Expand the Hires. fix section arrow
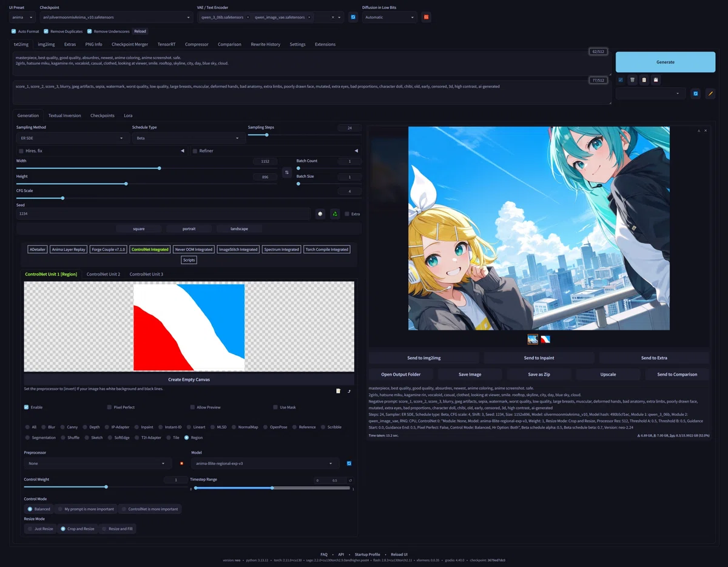The height and width of the screenshot is (567, 728). [x=183, y=151]
